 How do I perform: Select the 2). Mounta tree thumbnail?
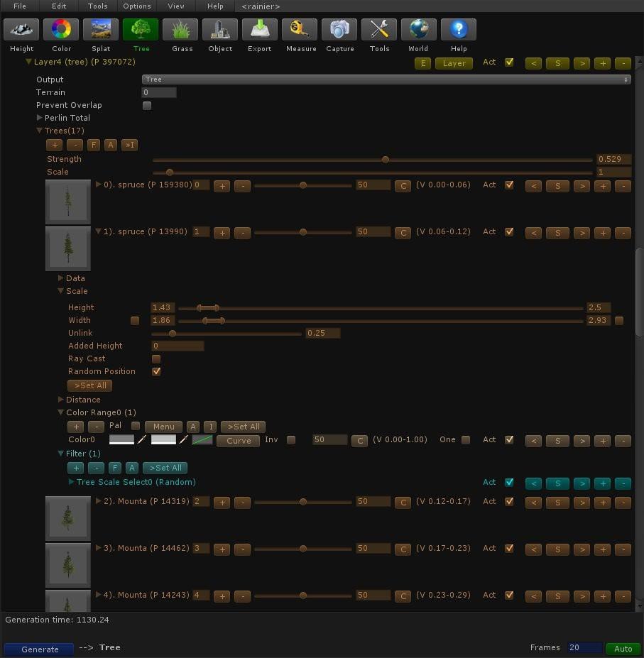(x=68, y=518)
